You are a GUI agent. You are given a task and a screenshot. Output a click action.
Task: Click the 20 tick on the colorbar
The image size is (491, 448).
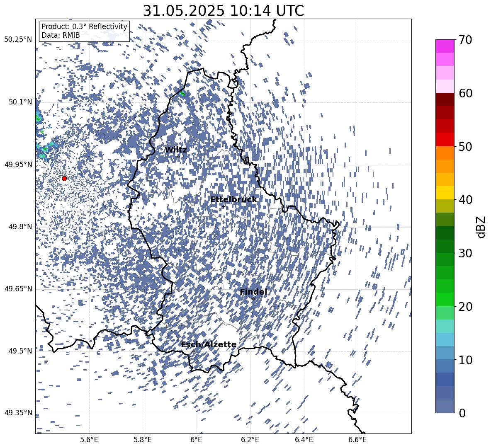tap(465, 306)
